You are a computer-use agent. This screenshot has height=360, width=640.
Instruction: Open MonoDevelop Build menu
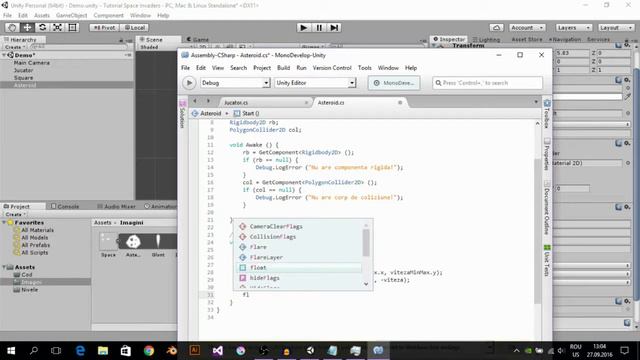(x=283, y=68)
